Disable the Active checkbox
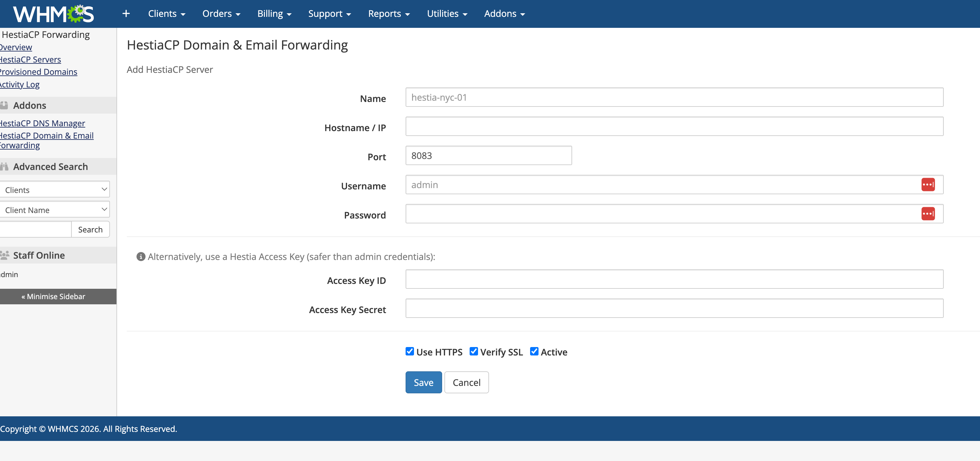Viewport: 980px width, 461px height. 534,351
